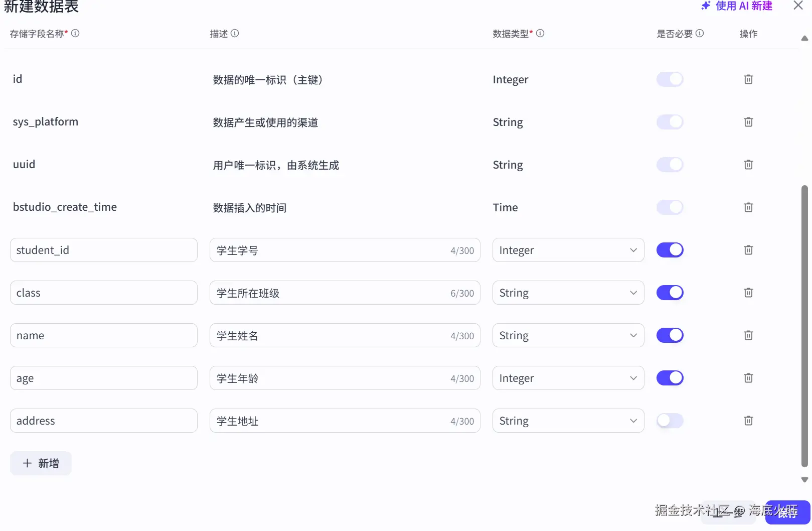Click the scrollbar down arrow
812x531 pixels.
(x=804, y=480)
